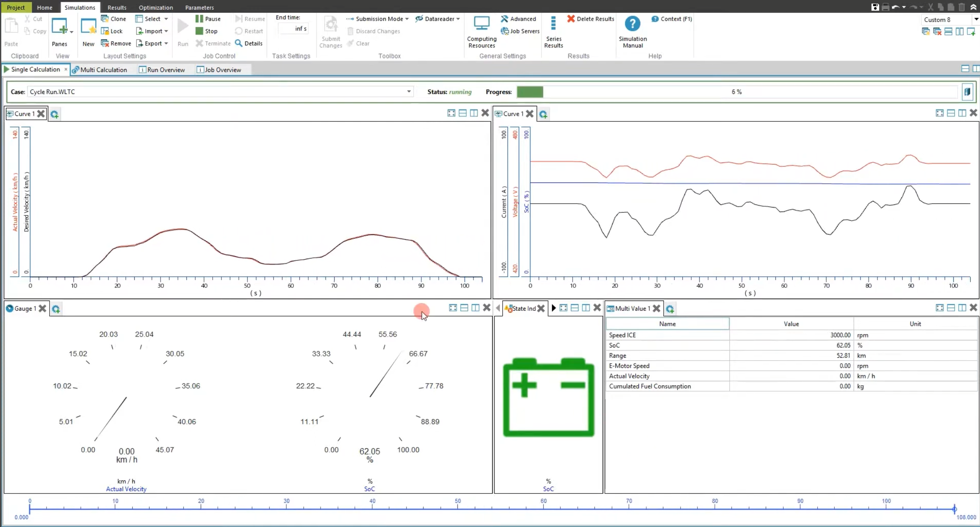Pause the running simulation
980x527 pixels.
(208, 19)
